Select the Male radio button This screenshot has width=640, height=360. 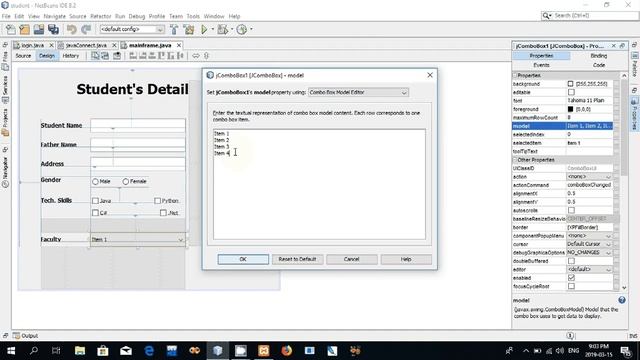tap(95, 182)
